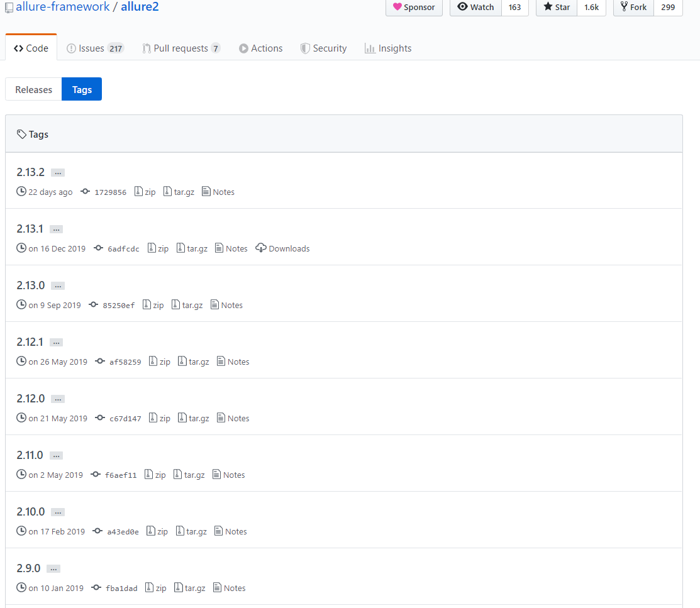
Task: Expand the ellipsis next to tag 2.11.0
Action: [56, 456]
